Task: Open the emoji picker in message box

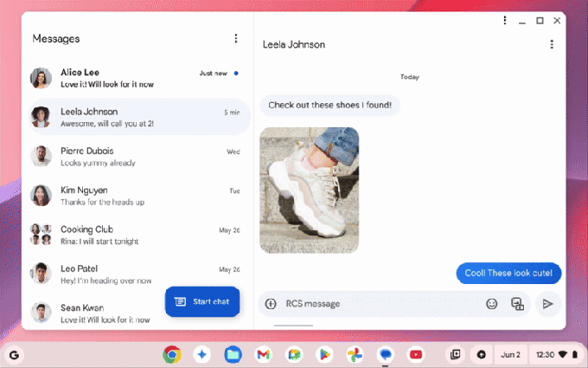Action: click(492, 303)
